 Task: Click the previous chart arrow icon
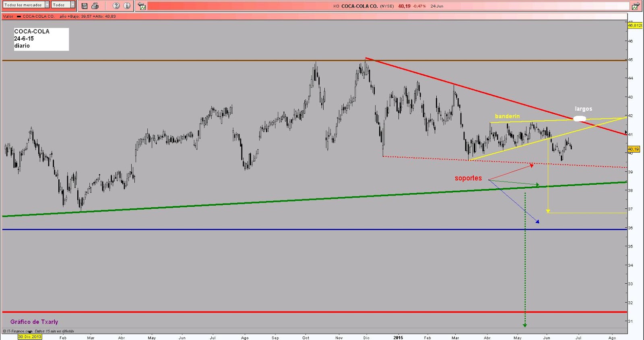click(x=142, y=6)
